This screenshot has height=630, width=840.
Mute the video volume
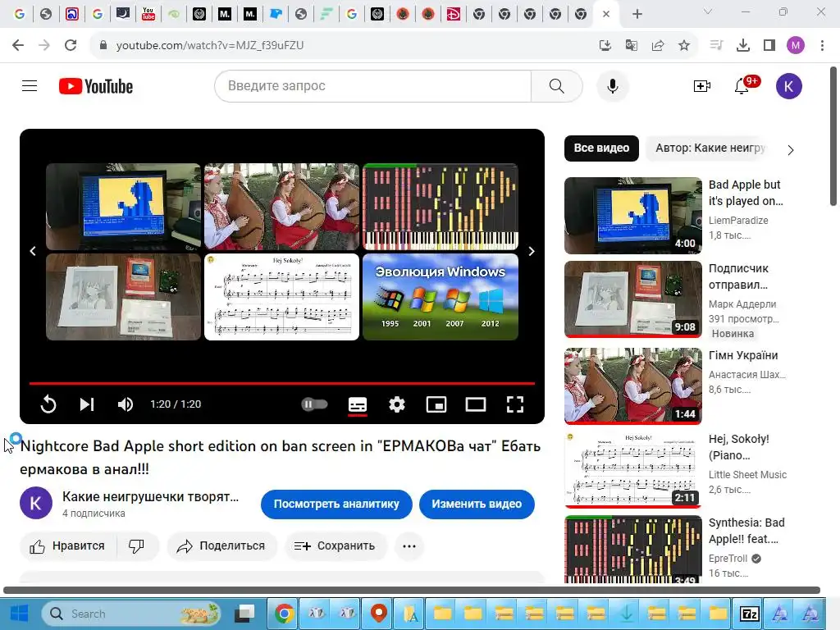click(x=126, y=404)
